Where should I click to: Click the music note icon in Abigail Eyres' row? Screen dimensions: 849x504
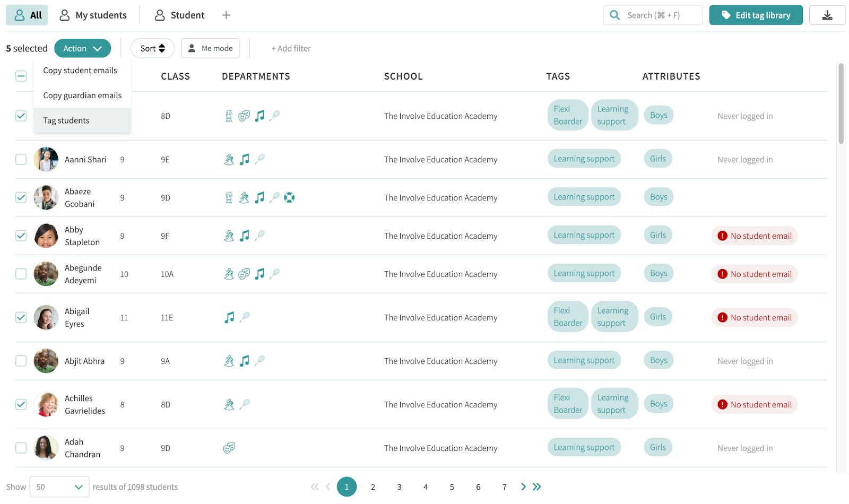(229, 317)
